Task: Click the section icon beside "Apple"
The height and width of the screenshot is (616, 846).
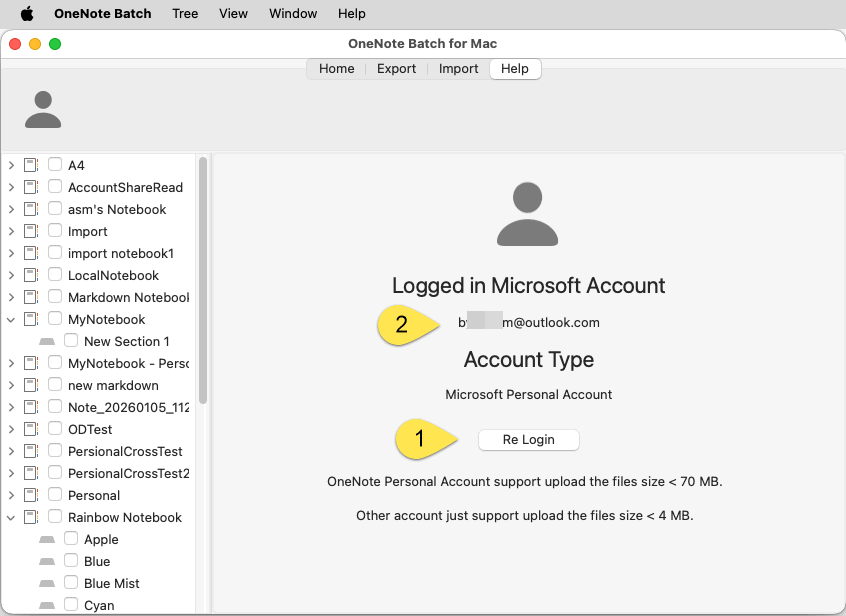Action: click(x=46, y=539)
